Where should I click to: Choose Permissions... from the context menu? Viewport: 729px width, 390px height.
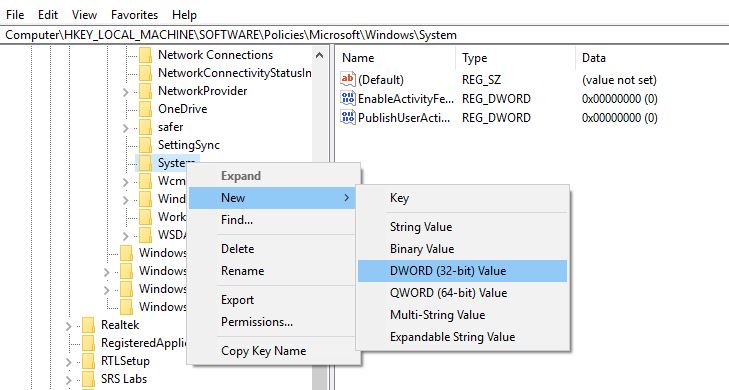coord(273,322)
